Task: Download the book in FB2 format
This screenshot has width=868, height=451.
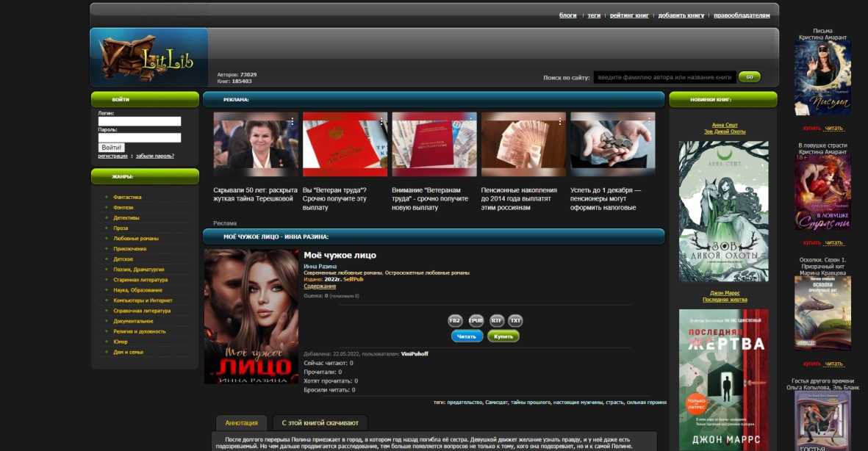Action: pos(455,320)
